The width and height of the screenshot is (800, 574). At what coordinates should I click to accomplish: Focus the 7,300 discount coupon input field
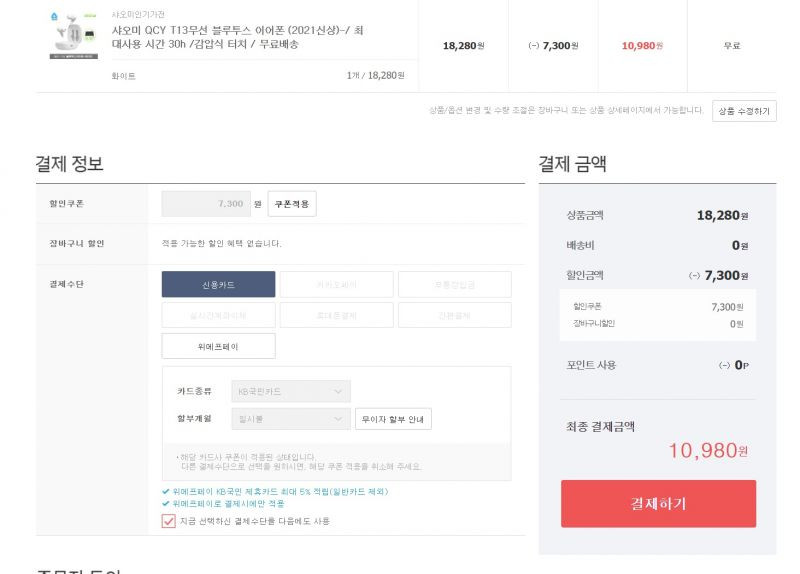click(x=206, y=204)
